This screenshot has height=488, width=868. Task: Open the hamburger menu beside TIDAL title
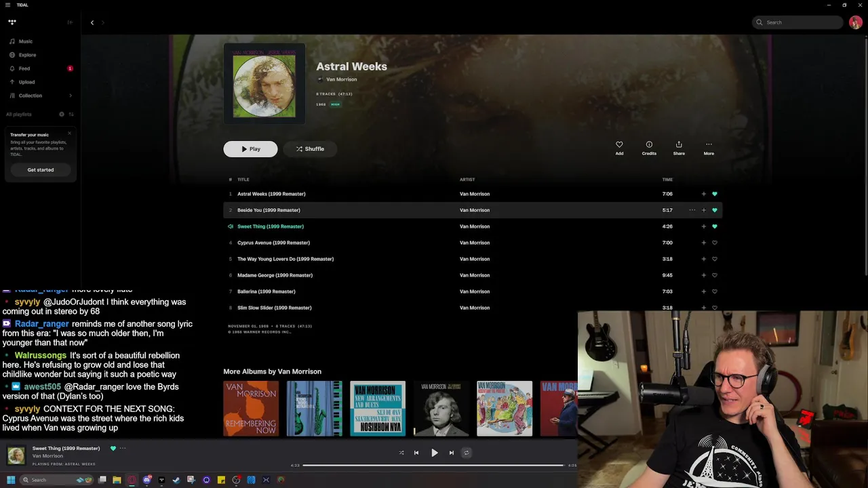coord(7,5)
